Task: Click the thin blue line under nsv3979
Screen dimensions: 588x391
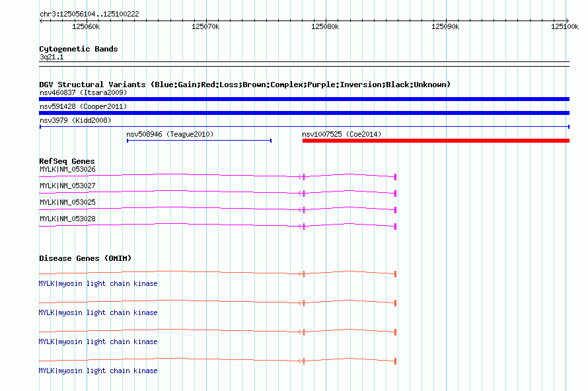Action: click(x=304, y=127)
